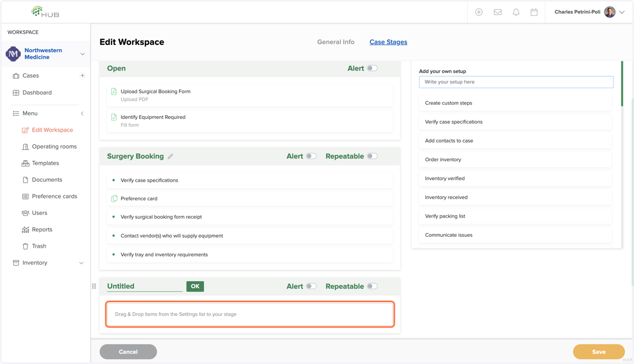Toggle the Surgery Booking Repeatable switch
The image size is (634, 364).
372,156
